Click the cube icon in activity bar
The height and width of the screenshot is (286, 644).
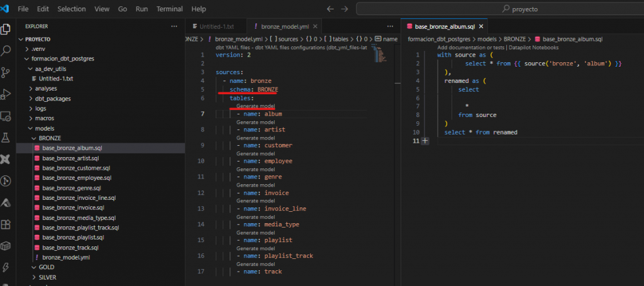[x=6, y=246]
